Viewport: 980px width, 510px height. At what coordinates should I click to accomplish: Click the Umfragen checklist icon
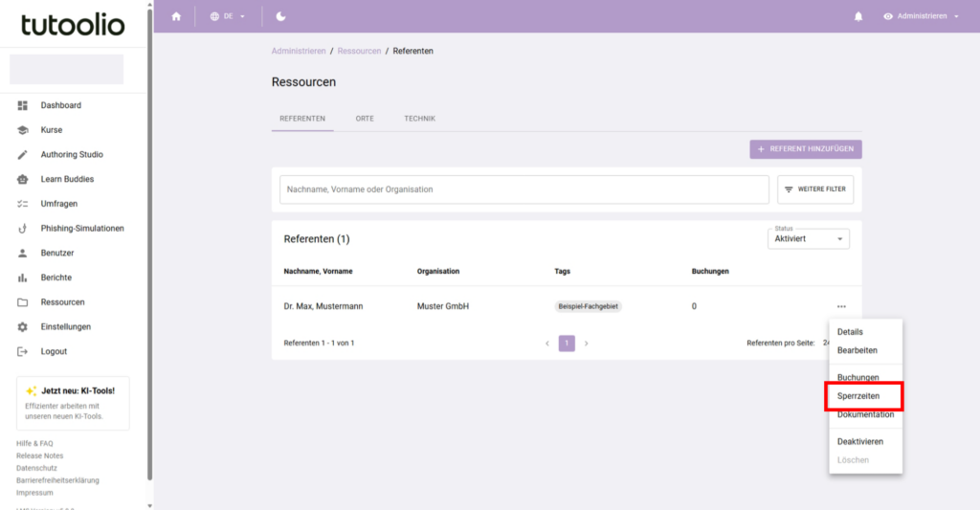23,204
